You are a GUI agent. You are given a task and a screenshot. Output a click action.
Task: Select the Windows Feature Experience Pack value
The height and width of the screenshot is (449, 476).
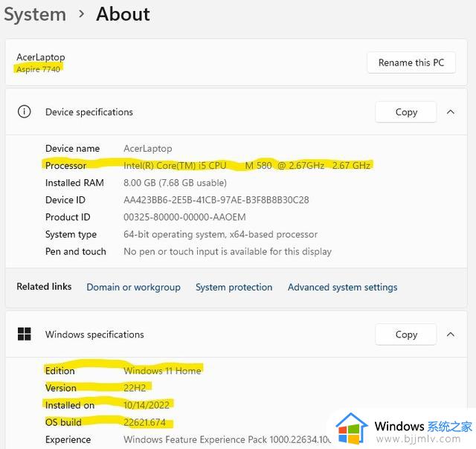click(x=227, y=439)
